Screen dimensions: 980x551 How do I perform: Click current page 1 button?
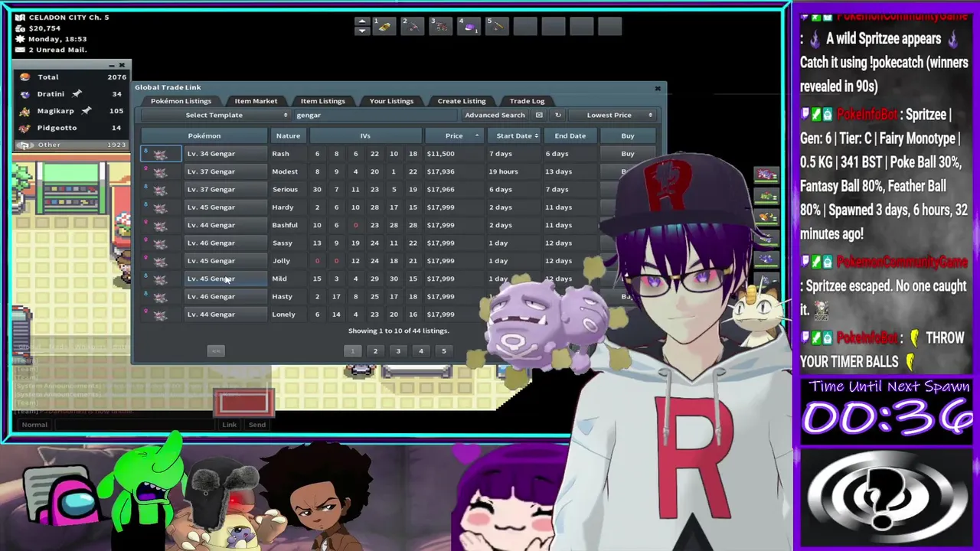tap(352, 351)
